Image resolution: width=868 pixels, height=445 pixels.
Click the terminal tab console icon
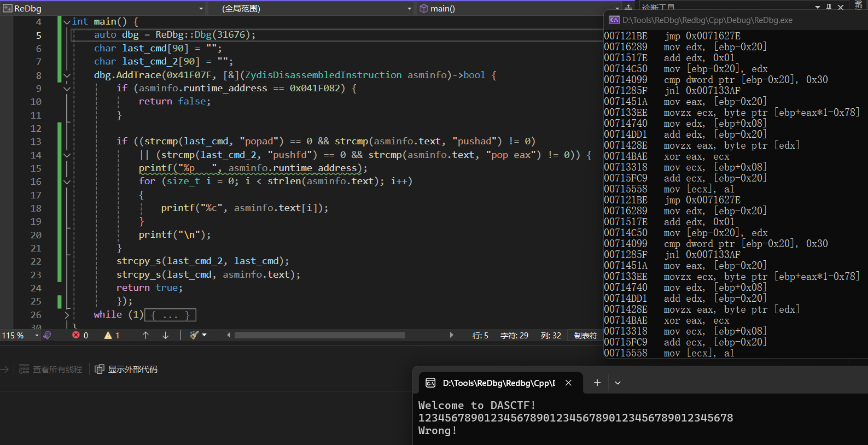430,383
